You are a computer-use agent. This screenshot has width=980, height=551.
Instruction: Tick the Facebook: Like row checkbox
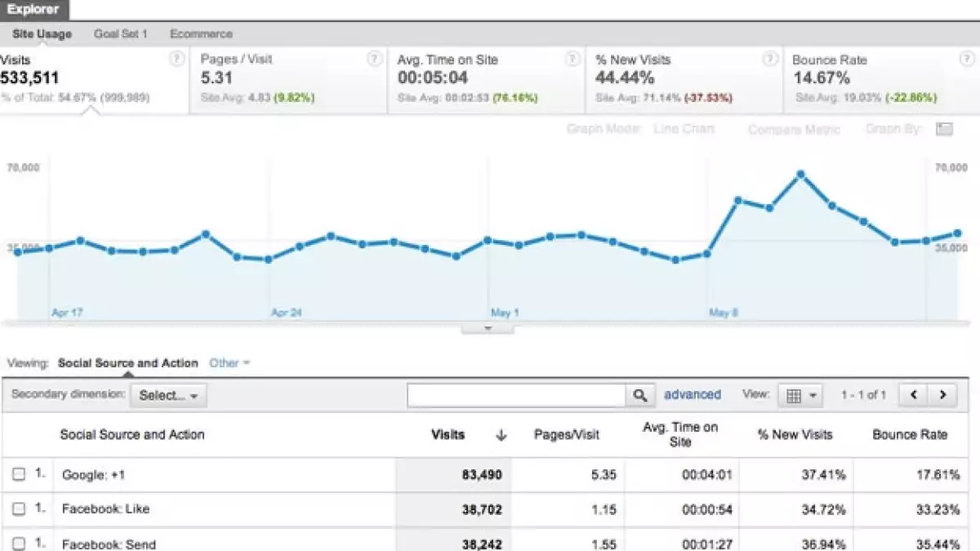pyautogui.click(x=19, y=509)
